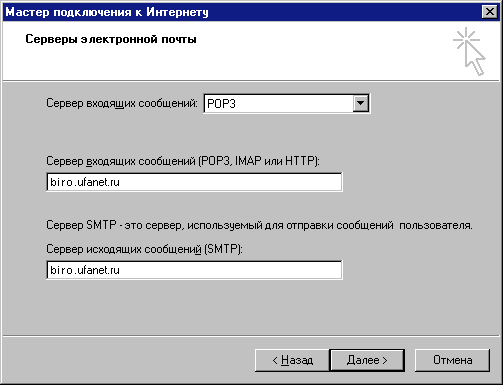Continue with the Далее button
Screen dimensions: 503x385
pyautogui.click(x=367, y=360)
